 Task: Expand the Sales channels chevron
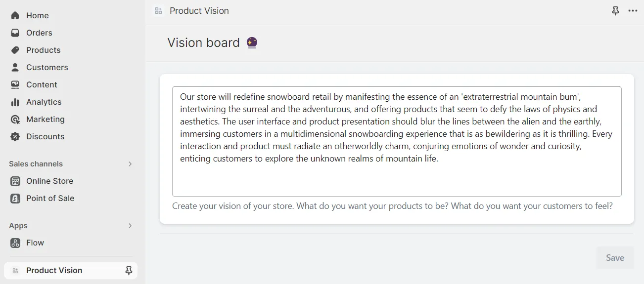pos(130,164)
